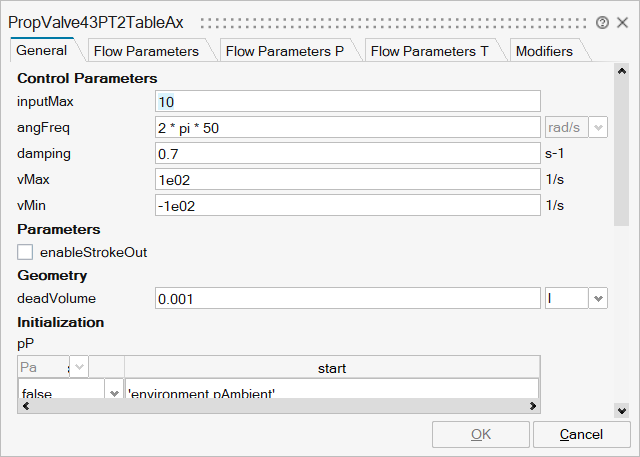The image size is (640, 457).
Task: Expand the false value dropdown in pP table
Action: (x=113, y=393)
